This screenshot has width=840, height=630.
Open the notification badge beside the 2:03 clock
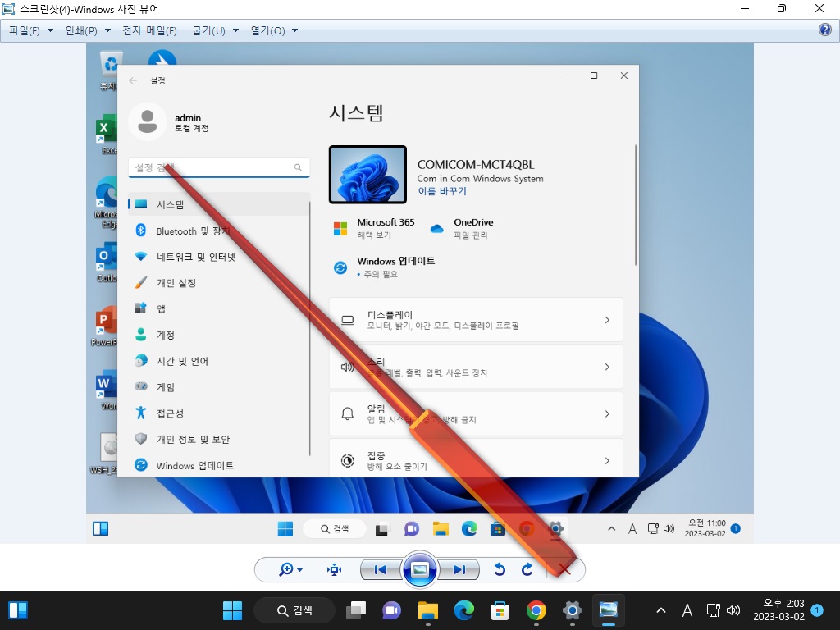(x=817, y=609)
